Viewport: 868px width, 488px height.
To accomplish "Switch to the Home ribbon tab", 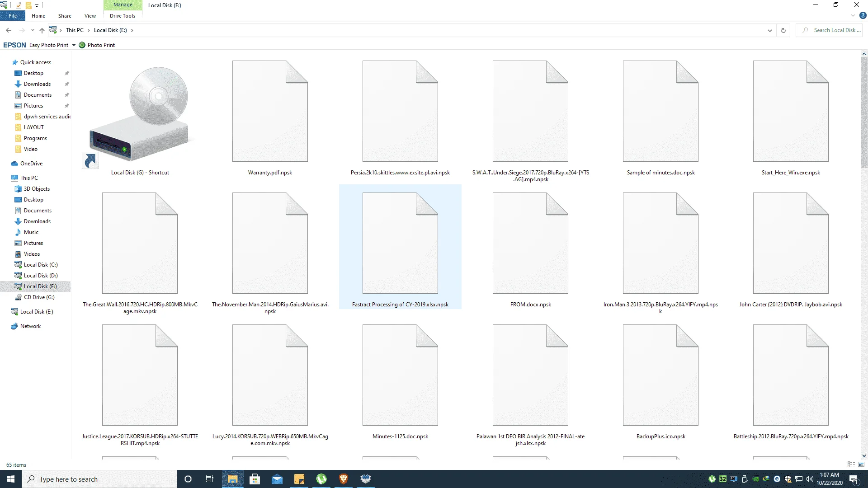I will (38, 16).
